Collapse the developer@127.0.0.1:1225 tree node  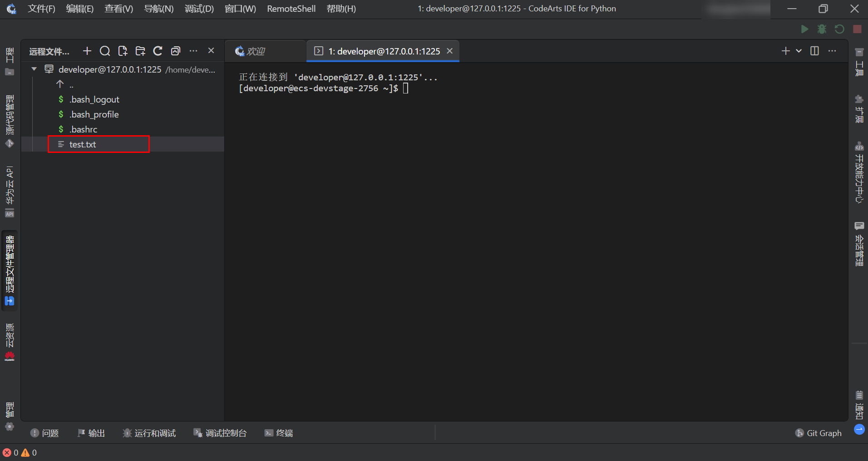[34, 69]
